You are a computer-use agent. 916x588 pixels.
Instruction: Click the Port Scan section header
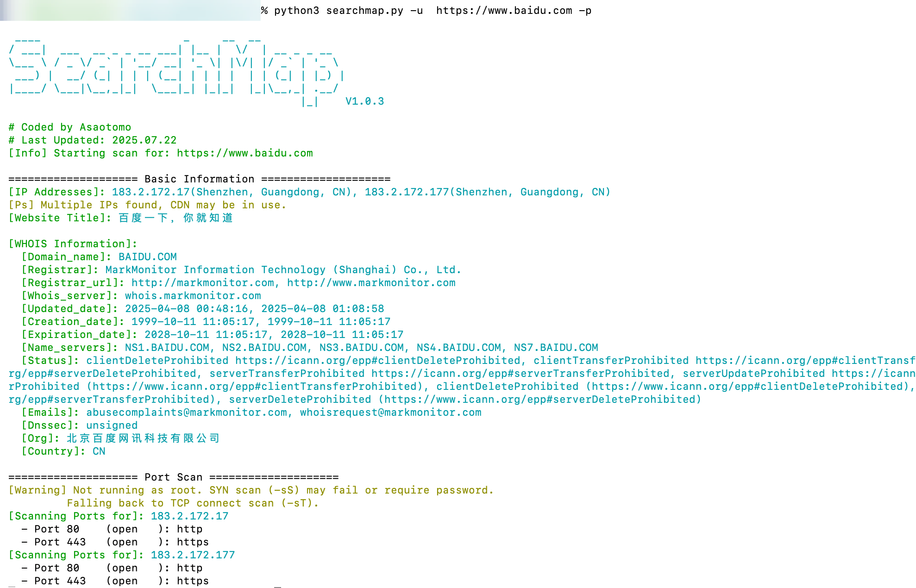tap(174, 477)
